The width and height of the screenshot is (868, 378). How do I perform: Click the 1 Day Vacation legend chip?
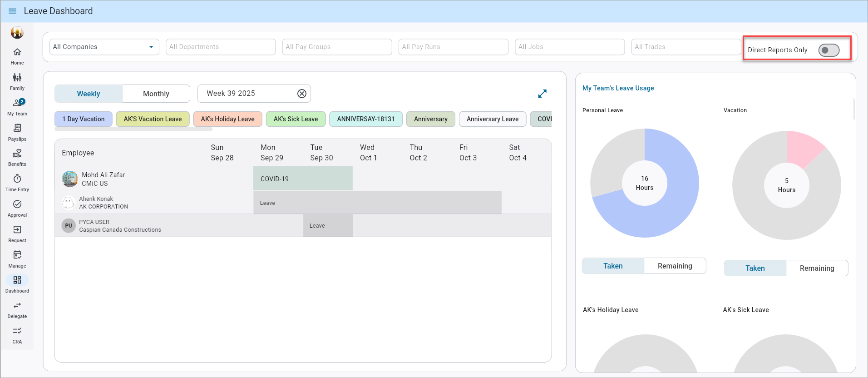coord(84,119)
